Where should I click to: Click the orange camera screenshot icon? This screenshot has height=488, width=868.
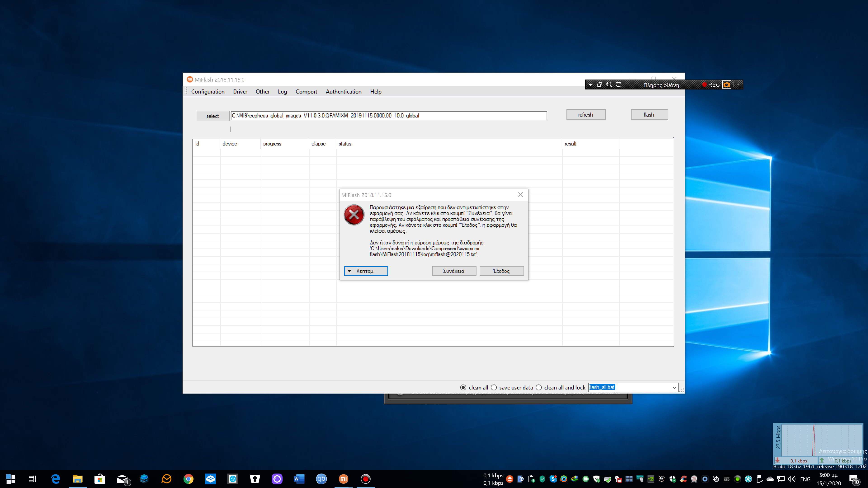tap(726, 84)
